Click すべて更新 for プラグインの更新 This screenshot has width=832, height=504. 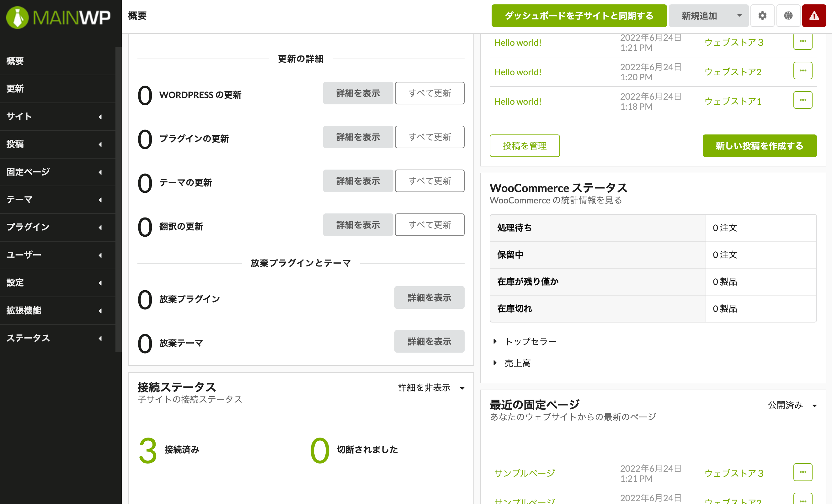(429, 137)
